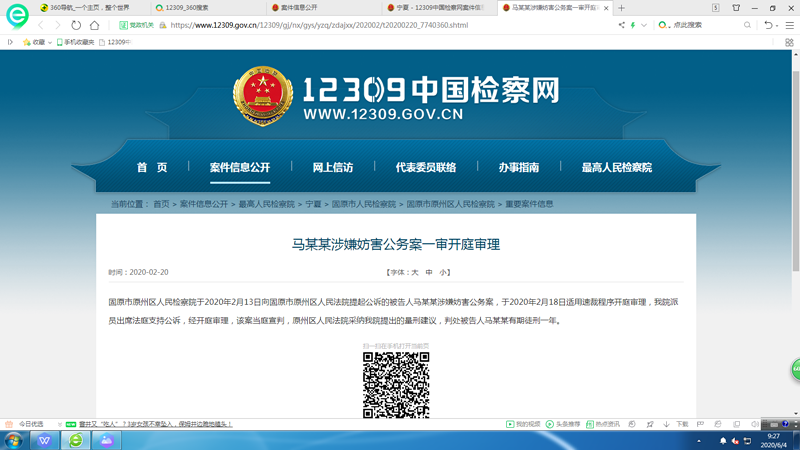Expand the 收藏 favorites dropdown
The width and height of the screenshot is (800, 450).
[x=49, y=42]
